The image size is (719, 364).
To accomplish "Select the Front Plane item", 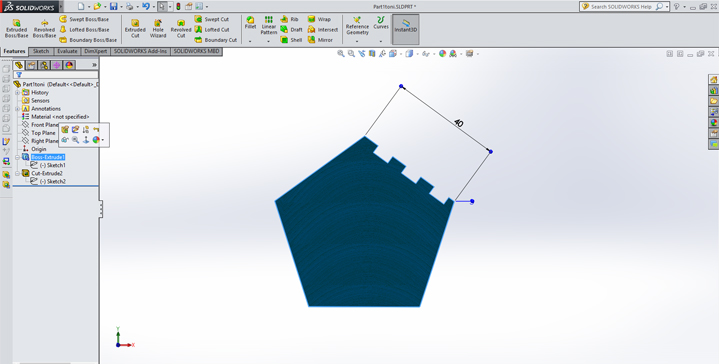I will pos(40,125).
